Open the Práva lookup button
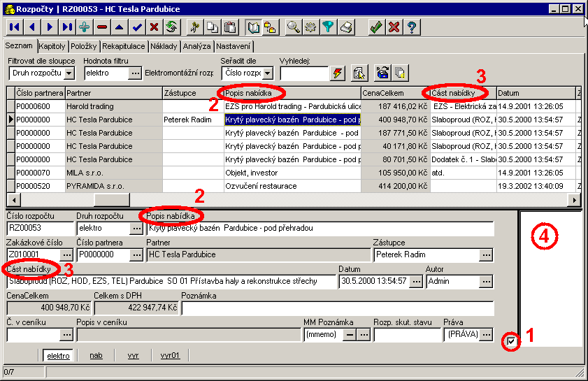Viewport: 588px width, 381px height. pos(486,334)
